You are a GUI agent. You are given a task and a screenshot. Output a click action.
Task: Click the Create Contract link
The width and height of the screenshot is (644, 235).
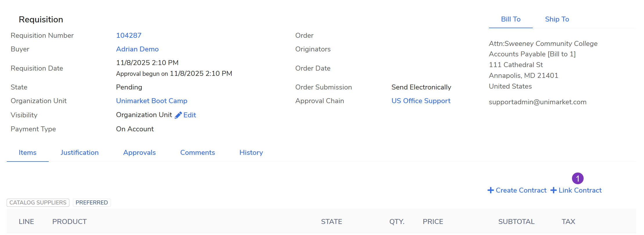point(521,190)
